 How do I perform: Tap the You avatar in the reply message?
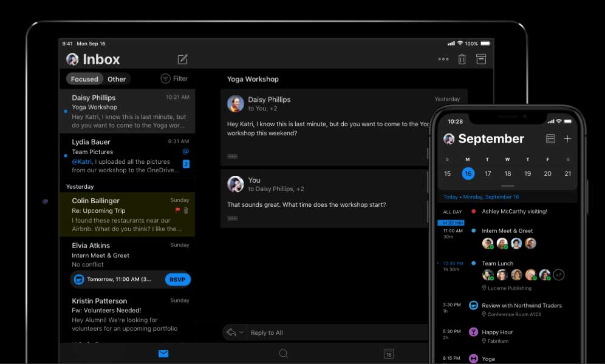(235, 184)
